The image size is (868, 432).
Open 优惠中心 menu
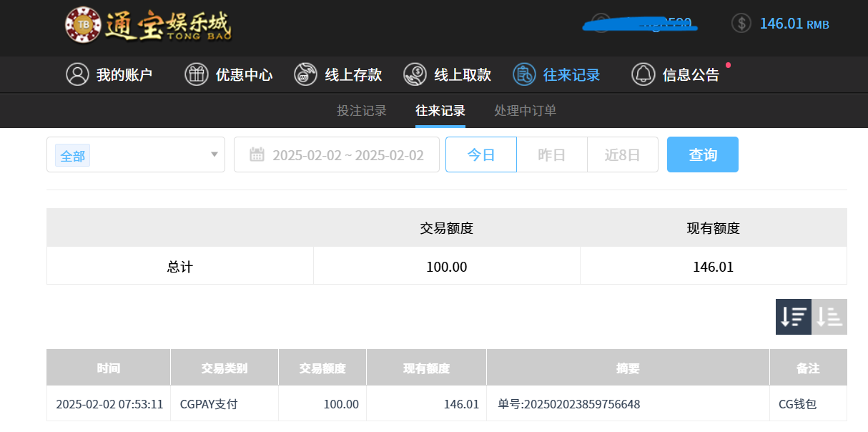click(229, 74)
